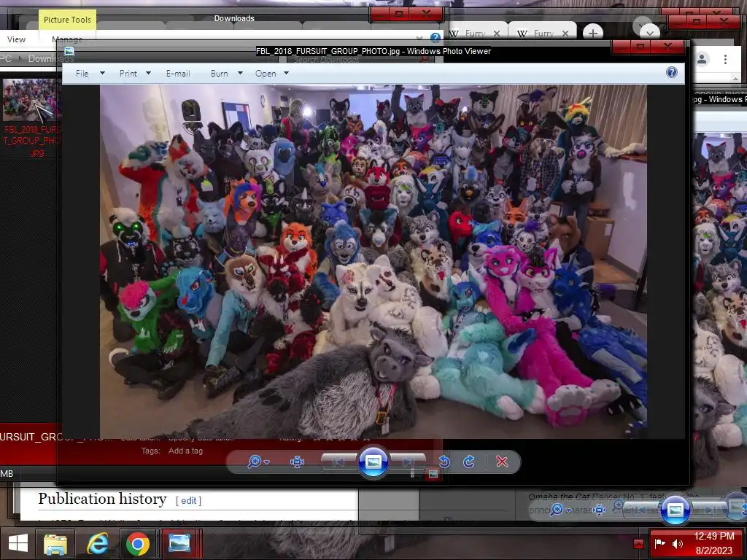
Task: Go to the previous photo in front viewer
Action: pos(338,462)
